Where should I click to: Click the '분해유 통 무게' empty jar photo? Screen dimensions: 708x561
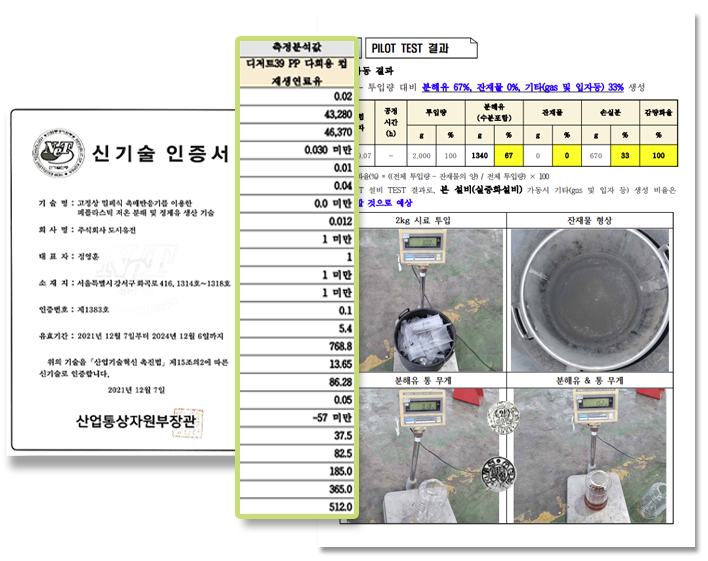tap(431, 455)
